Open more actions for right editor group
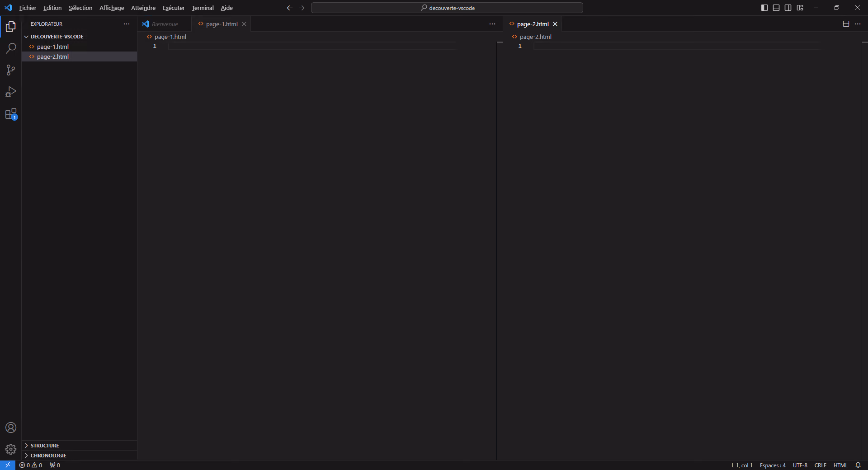Viewport: 868px width, 470px height. (x=858, y=24)
